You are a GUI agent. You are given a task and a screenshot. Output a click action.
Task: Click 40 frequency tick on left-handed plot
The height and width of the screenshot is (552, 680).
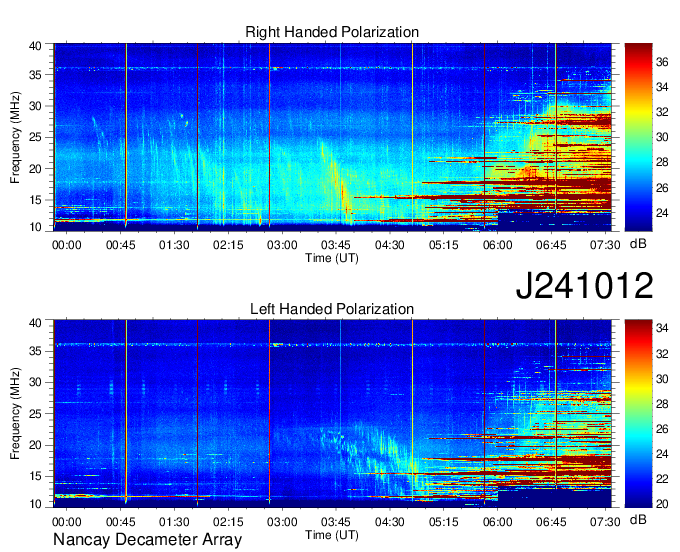pos(35,323)
